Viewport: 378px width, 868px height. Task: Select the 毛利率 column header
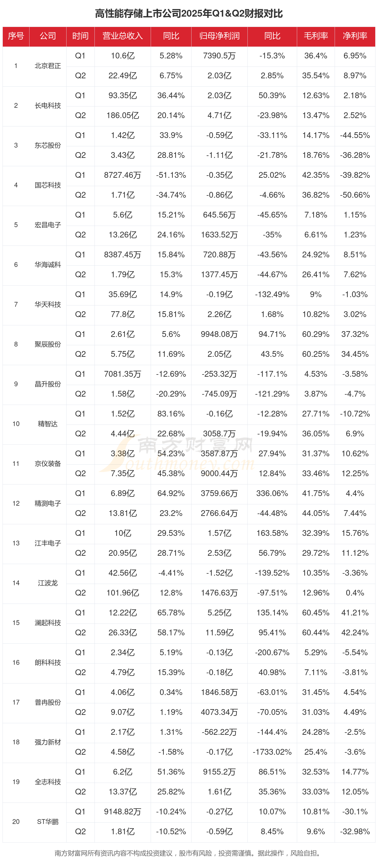point(316,36)
